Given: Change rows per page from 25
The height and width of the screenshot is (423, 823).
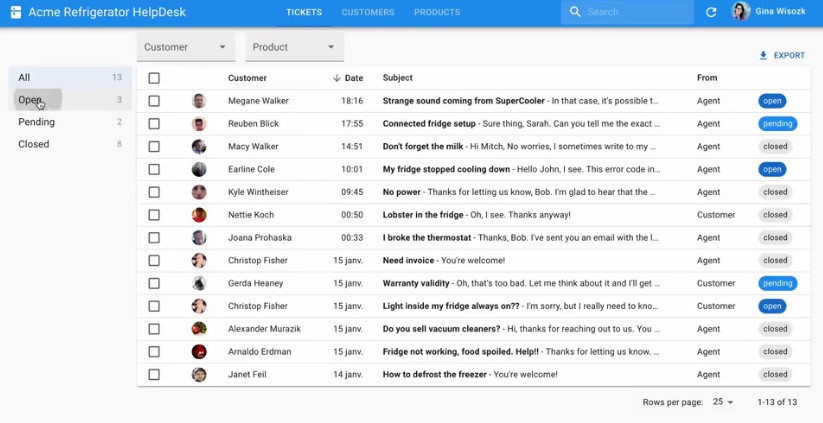Looking at the screenshot, I should point(723,402).
